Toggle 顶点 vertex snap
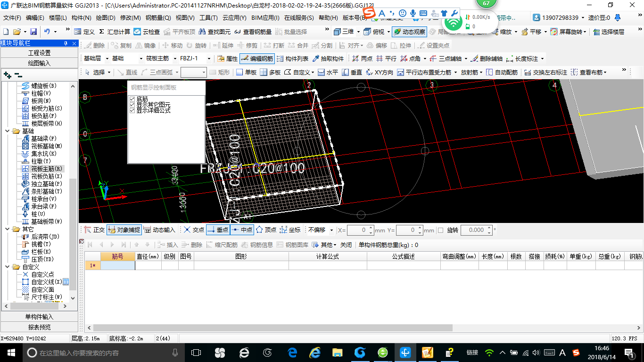The image size is (644, 362). pos(266,230)
